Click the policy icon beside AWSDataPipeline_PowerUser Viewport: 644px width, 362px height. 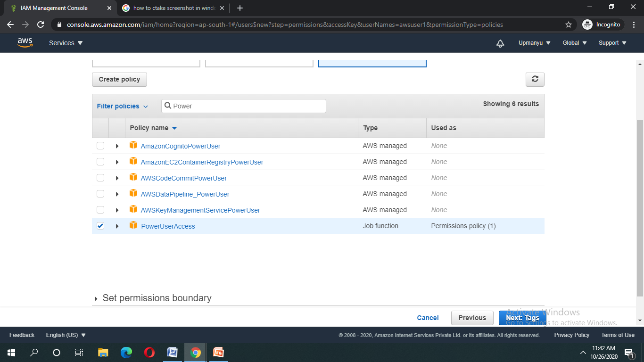pyautogui.click(x=133, y=193)
